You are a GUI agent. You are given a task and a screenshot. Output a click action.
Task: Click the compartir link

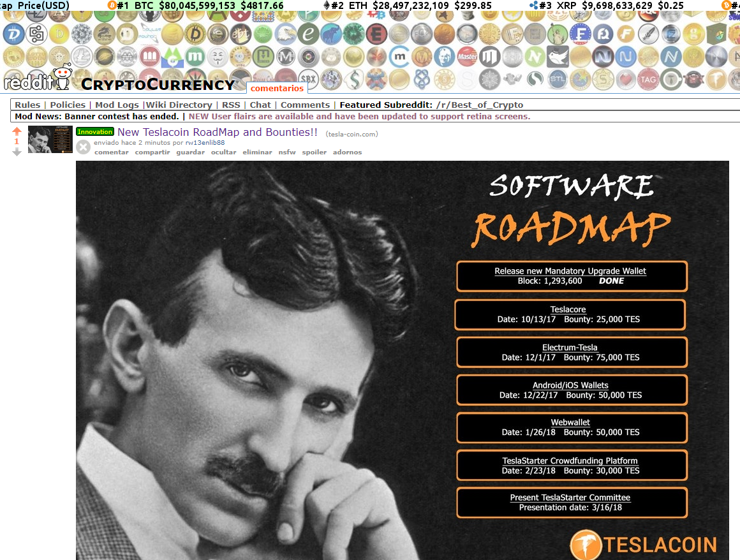click(152, 152)
